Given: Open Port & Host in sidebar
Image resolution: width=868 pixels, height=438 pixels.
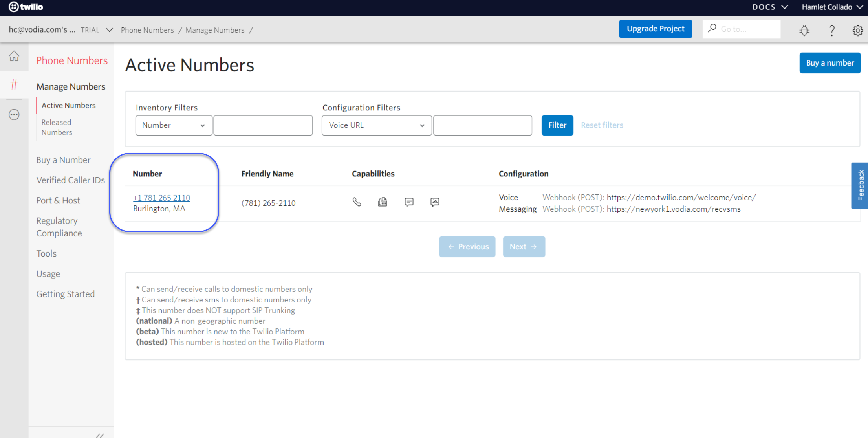Looking at the screenshot, I should [58, 200].
